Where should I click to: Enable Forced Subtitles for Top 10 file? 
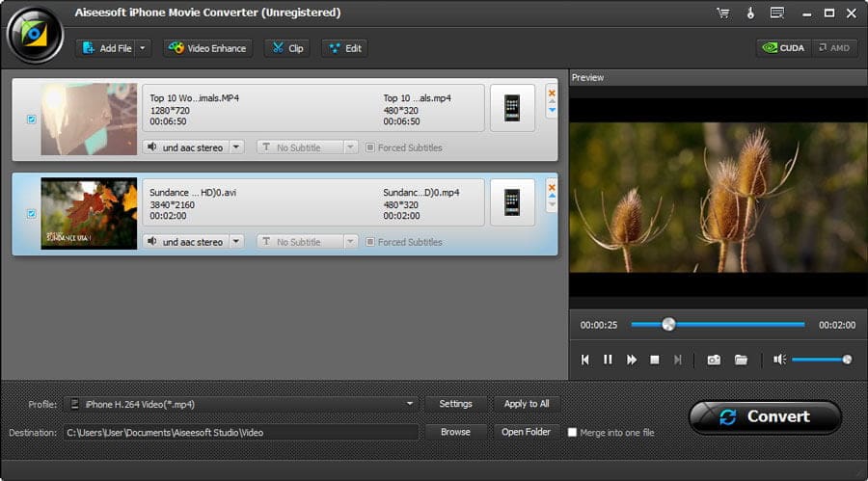370,147
